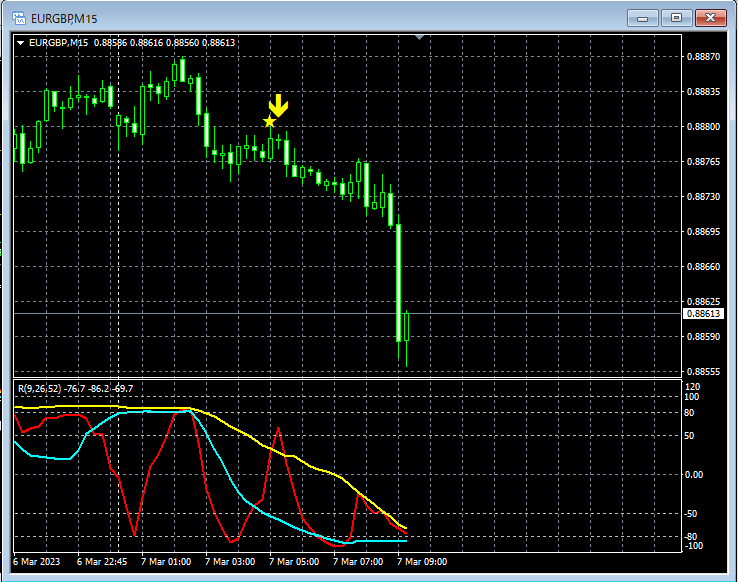Image resolution: width=739 pixels, height=582 pixels.
Task: Click the EURGBP,M15 chart window icon
Action: [19, 18]
